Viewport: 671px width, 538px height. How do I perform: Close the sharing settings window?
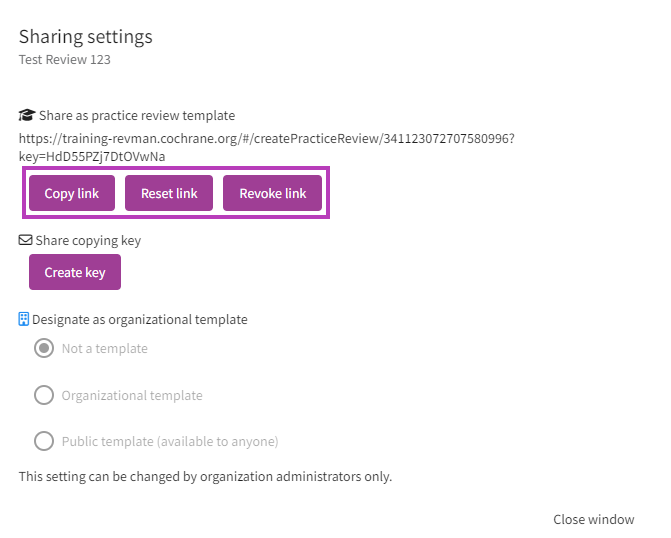593,519
